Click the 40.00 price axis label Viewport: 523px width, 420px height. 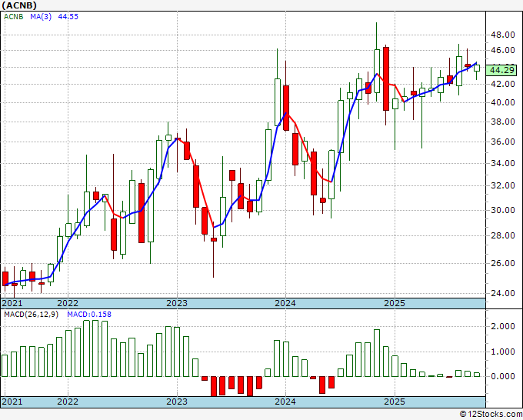coord(503,102)
